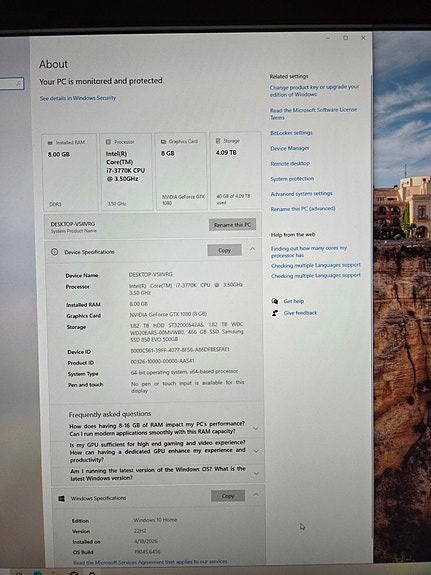This screenshot has width=431, height=575.
Task: Copy the Device Specifications
Action: pos(224,250)
